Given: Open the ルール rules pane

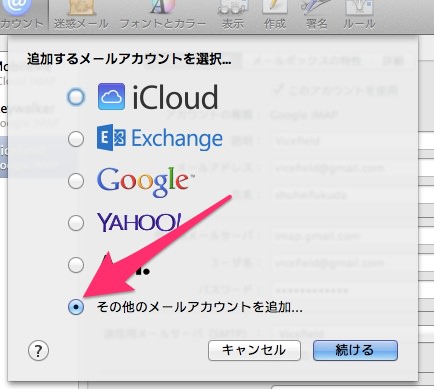Looking at the screenshot, I should pyautogui.click(x=359, y=15).
